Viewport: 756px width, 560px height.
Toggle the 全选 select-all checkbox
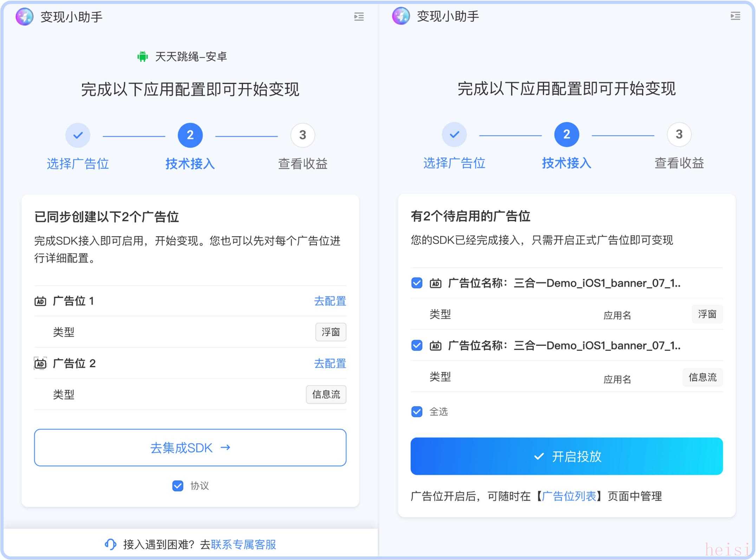tap(417, 411)
